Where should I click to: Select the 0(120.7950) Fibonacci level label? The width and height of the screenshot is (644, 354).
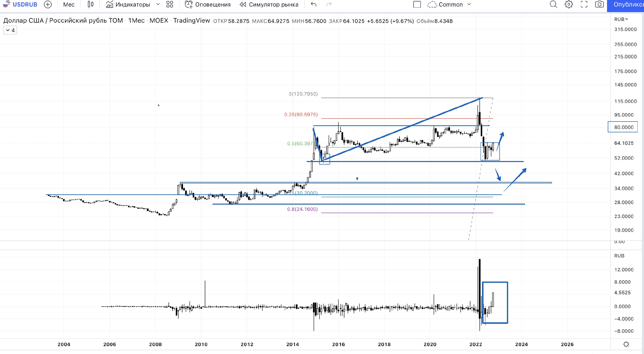(x=303, y=94)
